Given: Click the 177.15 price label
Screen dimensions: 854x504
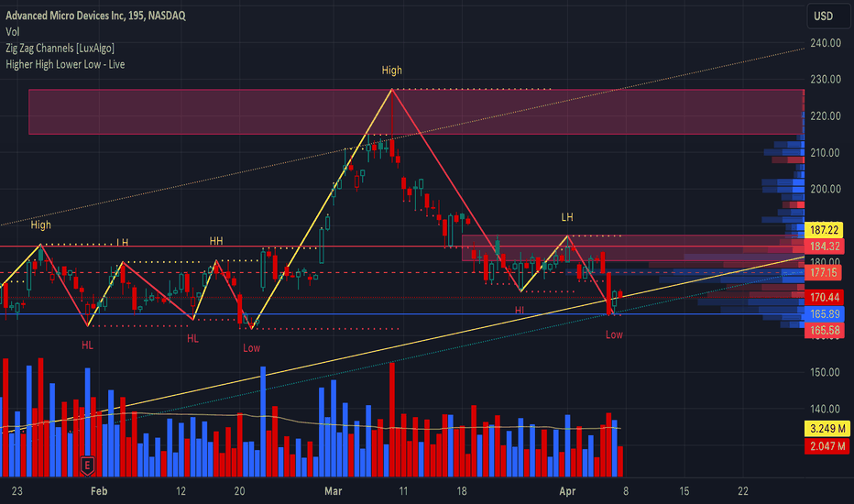Looking at the screenshot, I should coord(824,272).
